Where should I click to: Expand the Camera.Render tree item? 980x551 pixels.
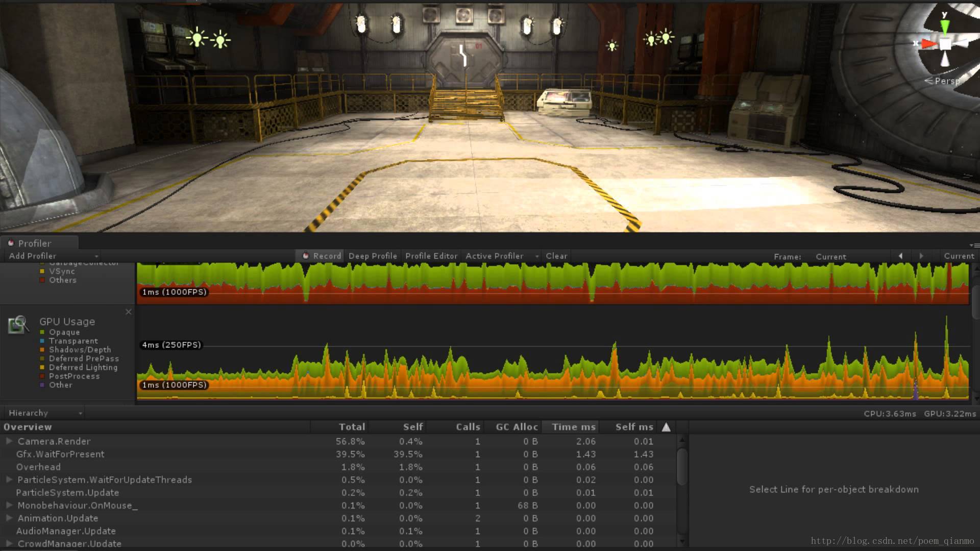tap(9, 441)
